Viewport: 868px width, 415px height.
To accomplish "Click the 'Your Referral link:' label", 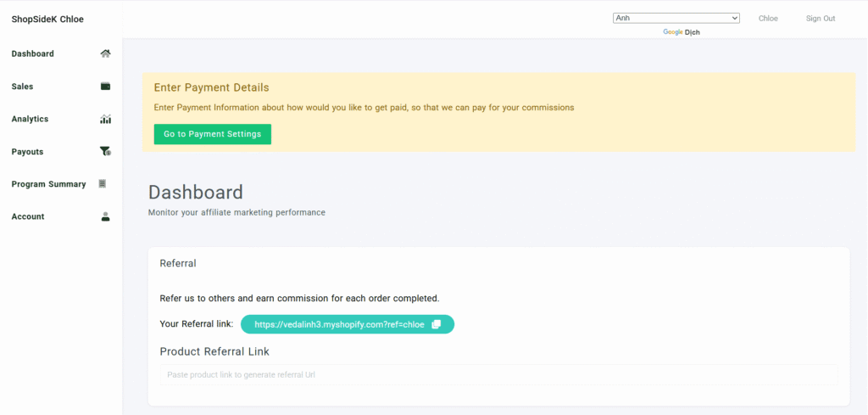I will pos(197,324).
